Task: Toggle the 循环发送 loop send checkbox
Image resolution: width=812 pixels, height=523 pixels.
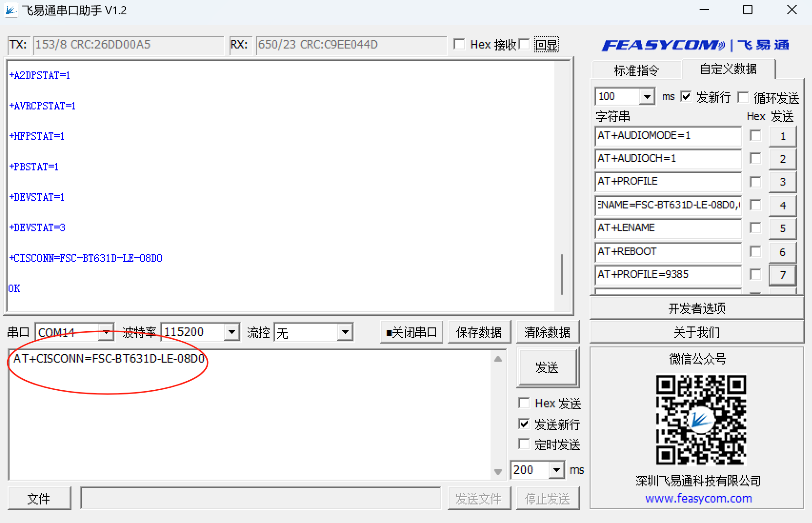Action: coord(743,97)
